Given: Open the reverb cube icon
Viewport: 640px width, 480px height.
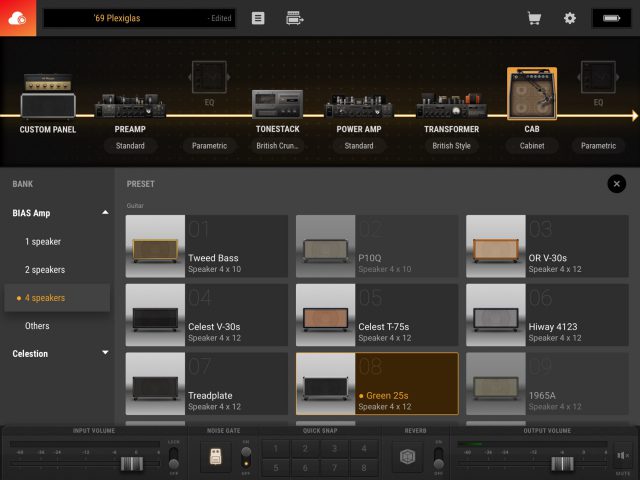Looking at the screenshot, I should tap(407, 456).
